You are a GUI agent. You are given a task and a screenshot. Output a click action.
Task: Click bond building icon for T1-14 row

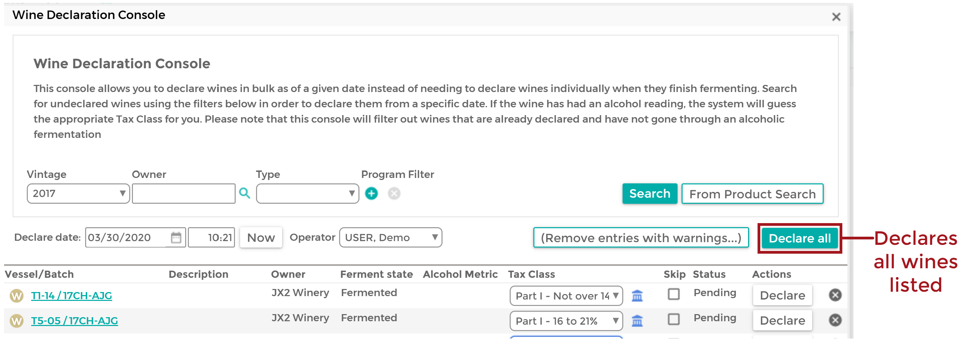click(x=637, y=295)
